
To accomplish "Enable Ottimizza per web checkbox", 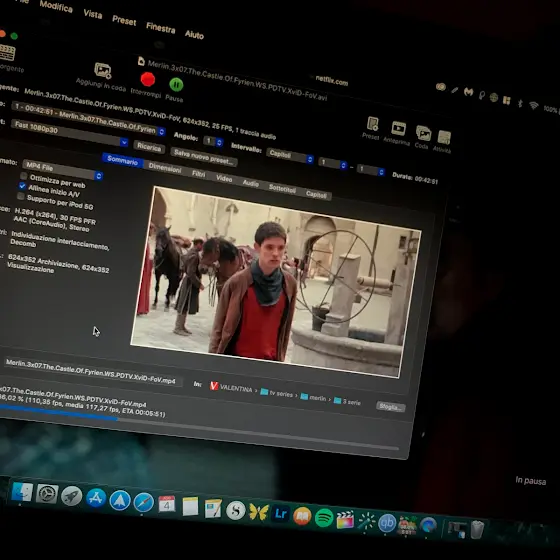I will (x=24, y=176).
